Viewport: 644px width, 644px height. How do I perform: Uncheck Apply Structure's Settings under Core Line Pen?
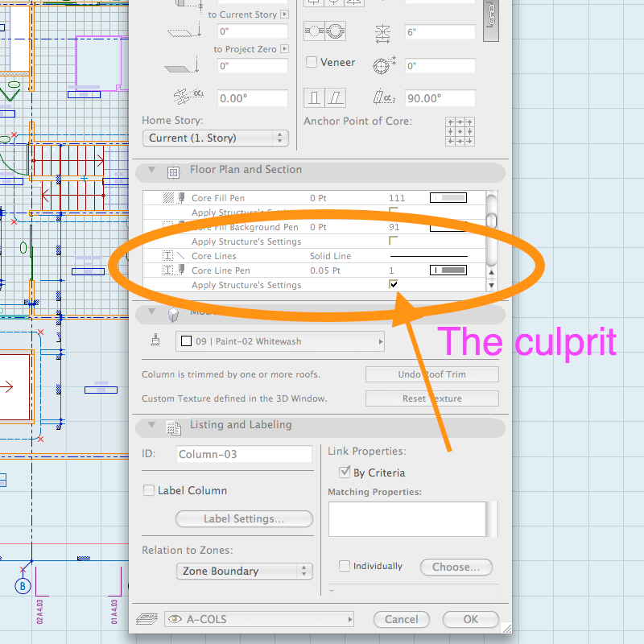[x=394, y=284]
